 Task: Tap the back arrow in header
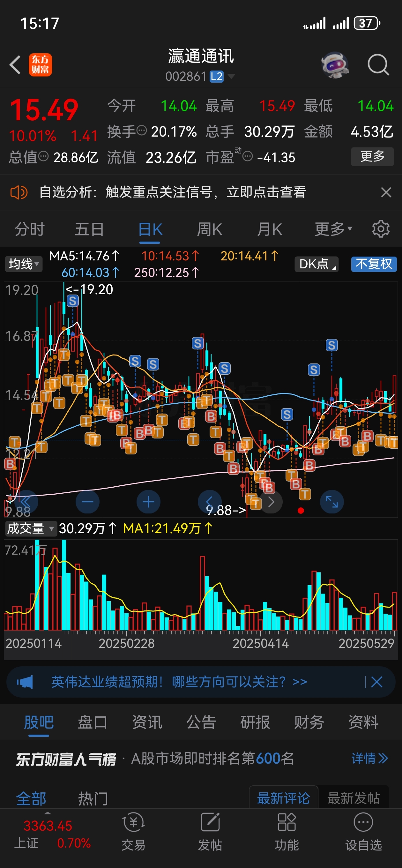[x=15, y=64]
